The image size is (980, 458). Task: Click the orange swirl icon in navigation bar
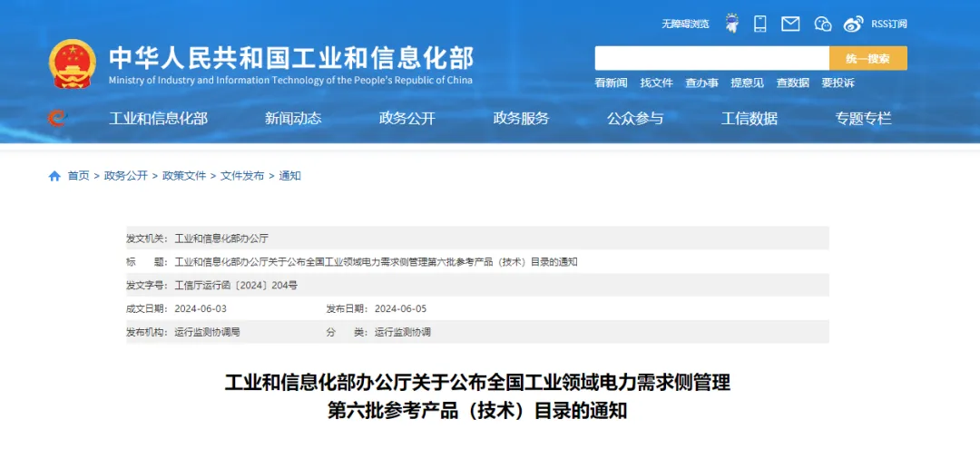[57, 118]
